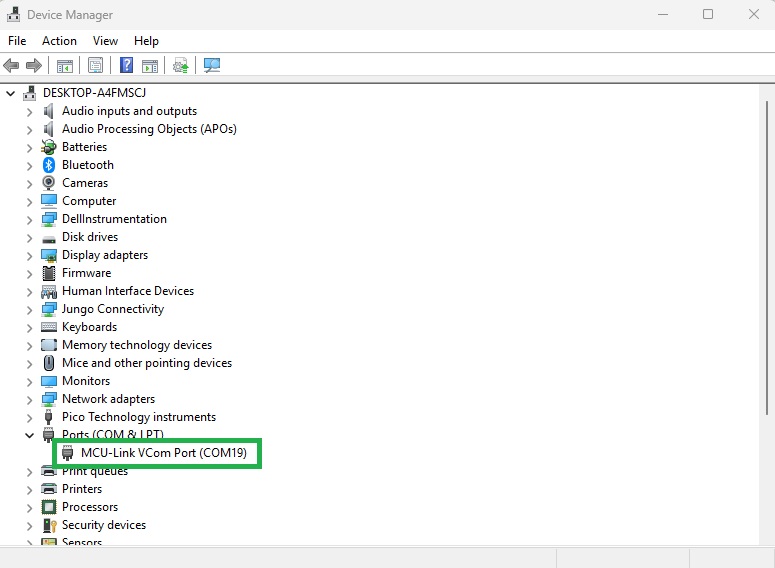This screenshot has width=775, height=568.
Task: Click the Disk drives icon
Action: point(49,238)
